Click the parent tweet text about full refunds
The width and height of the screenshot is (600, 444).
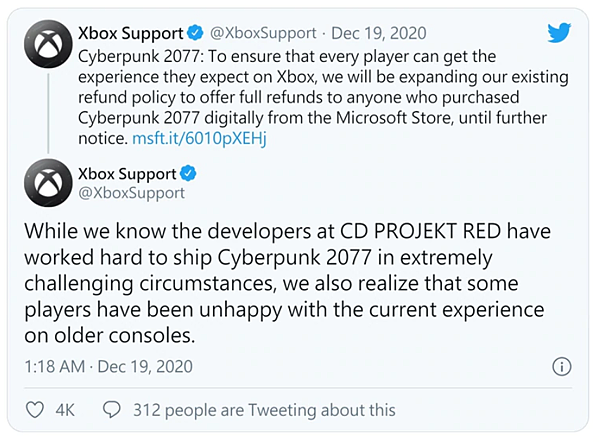coord(323,97)
